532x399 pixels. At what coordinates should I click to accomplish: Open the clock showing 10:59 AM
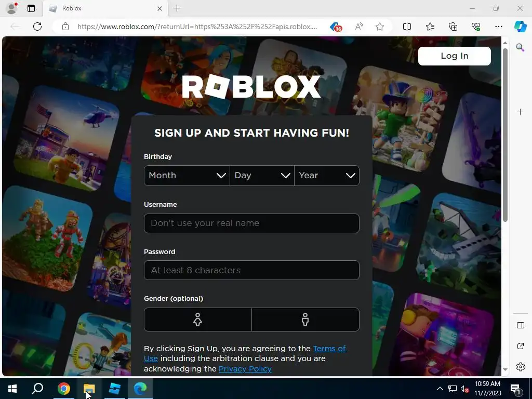[487, 389]
